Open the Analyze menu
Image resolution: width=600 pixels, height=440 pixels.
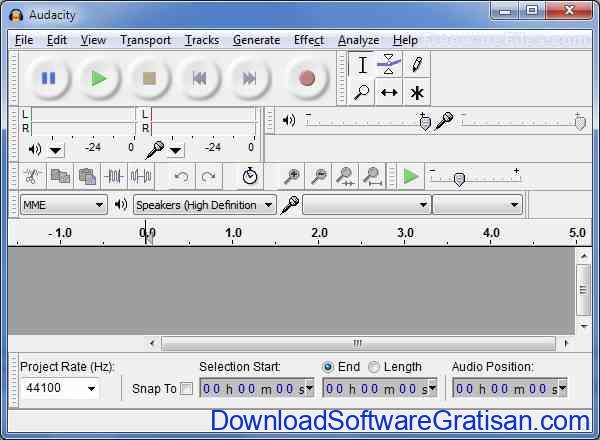359,40
